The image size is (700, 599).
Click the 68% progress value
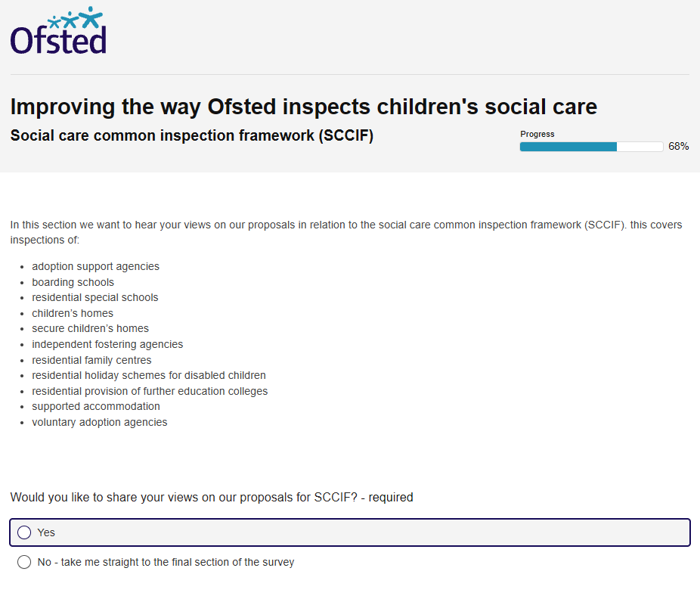[x=678, y=147]
